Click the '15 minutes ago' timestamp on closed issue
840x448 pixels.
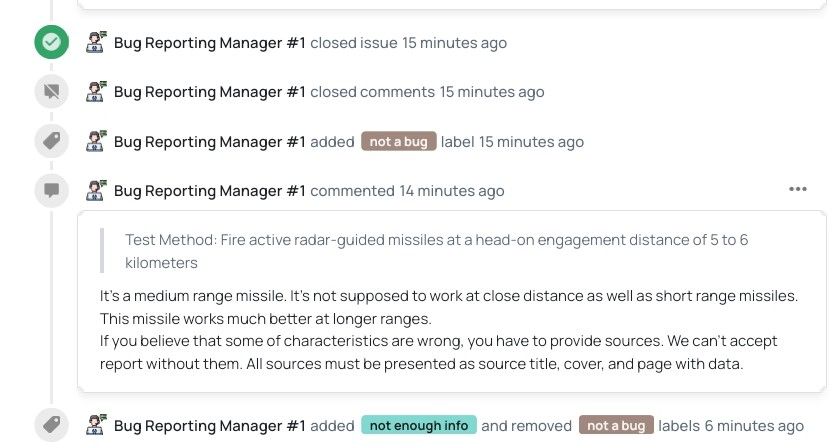coord(454,43)
